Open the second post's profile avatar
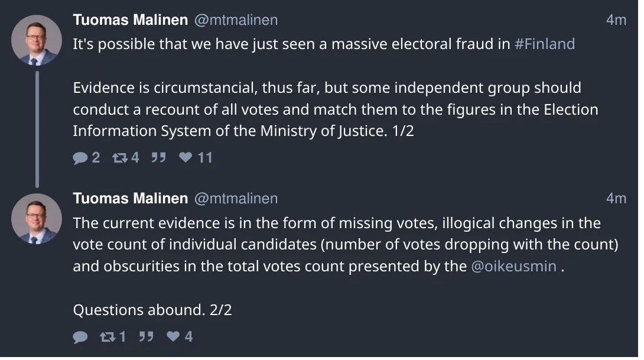Viewport: 644px width, 360px height. point(37,219)
